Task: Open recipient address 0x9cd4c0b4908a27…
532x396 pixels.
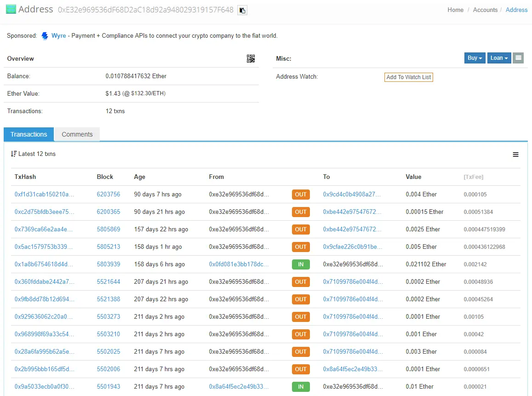Action: [x=352, y=195]
